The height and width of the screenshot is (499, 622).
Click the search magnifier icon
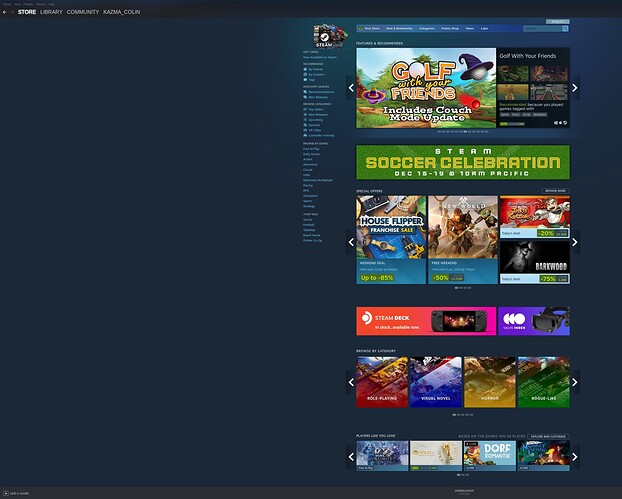tap(565, 29)
